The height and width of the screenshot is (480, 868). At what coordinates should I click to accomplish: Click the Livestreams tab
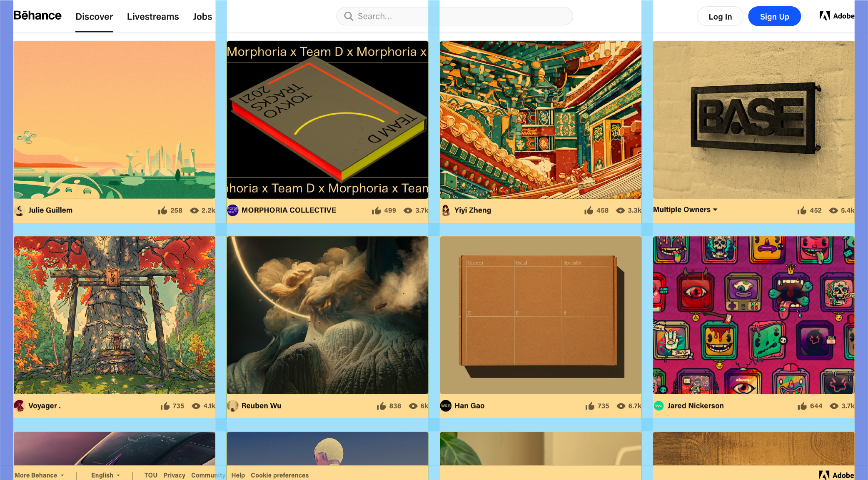pyautogui.click(x=153, y=16)
